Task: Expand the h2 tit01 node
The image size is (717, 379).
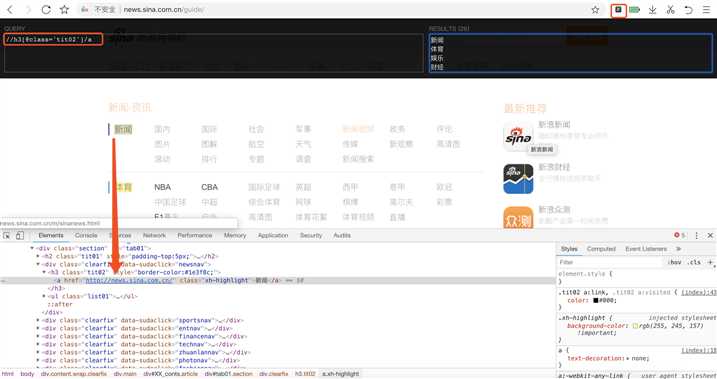Action: point(38,256)
